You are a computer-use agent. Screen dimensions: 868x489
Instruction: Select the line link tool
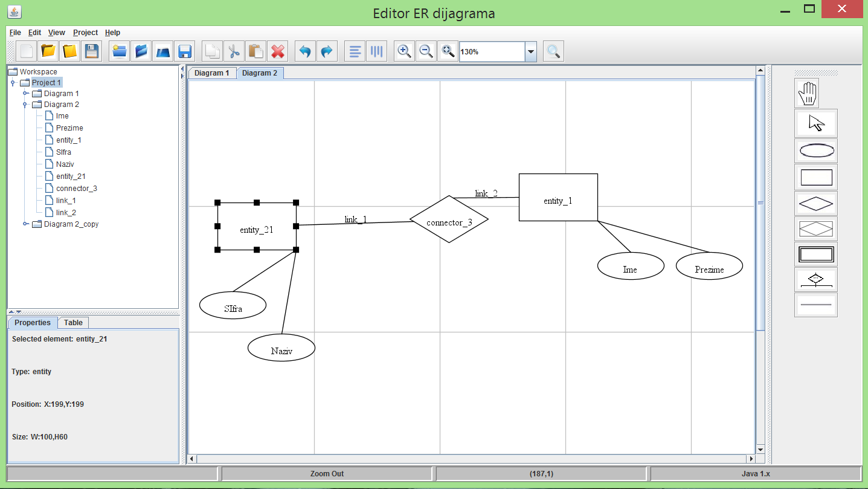click(816, 305)
